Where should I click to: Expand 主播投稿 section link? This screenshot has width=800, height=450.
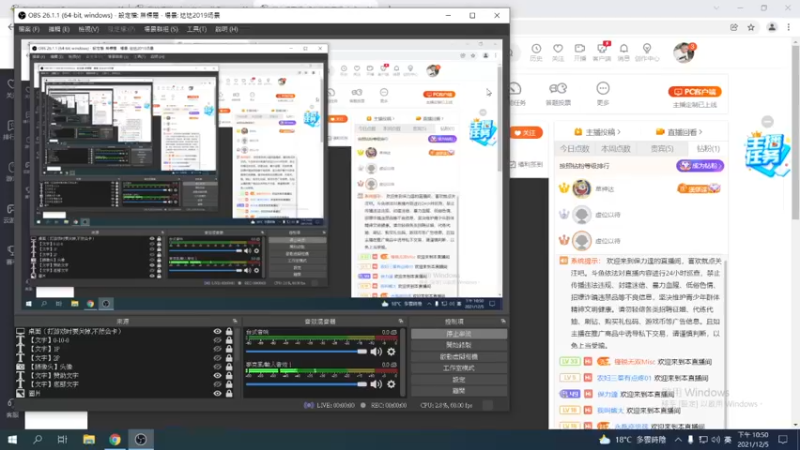(x=597, y=132)
